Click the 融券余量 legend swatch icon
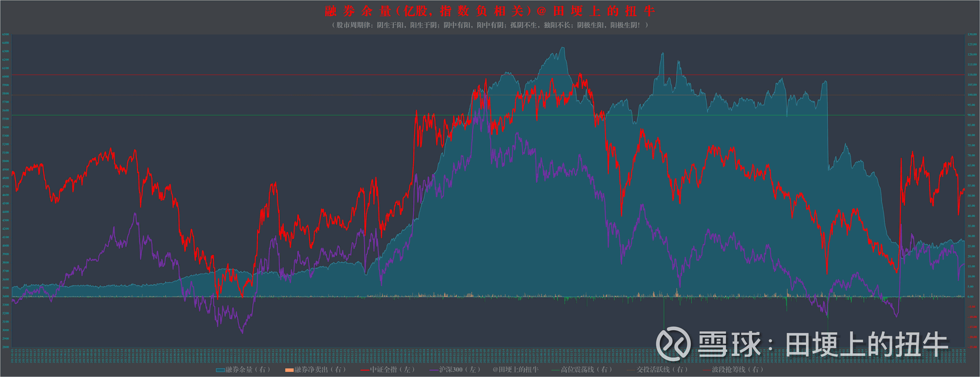Image resolution: width=980 pixels, height=377 pixels. coord(220,370)
